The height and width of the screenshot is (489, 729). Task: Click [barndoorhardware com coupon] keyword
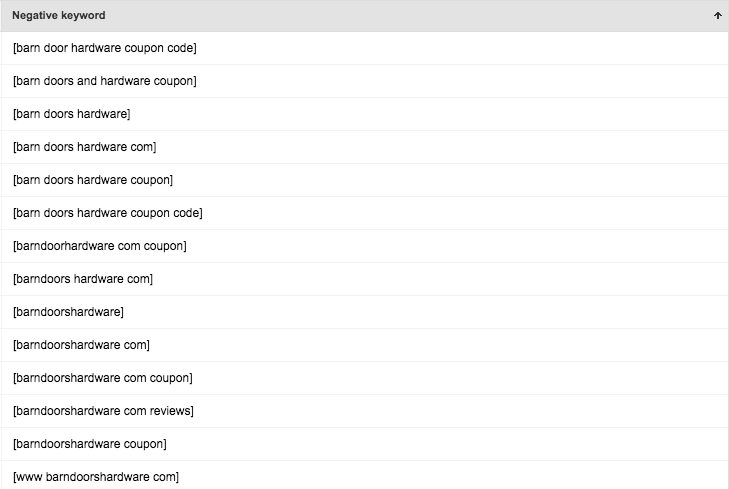click(100, 246)
